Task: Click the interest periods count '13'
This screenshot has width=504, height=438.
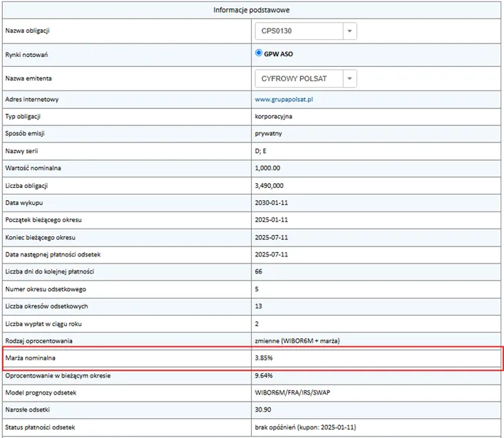Action: 259,306
